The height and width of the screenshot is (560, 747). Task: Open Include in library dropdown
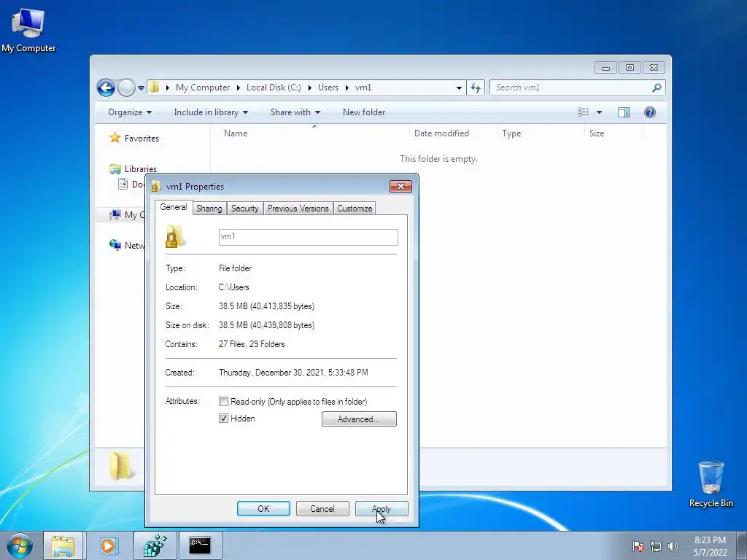pos(211,112)
